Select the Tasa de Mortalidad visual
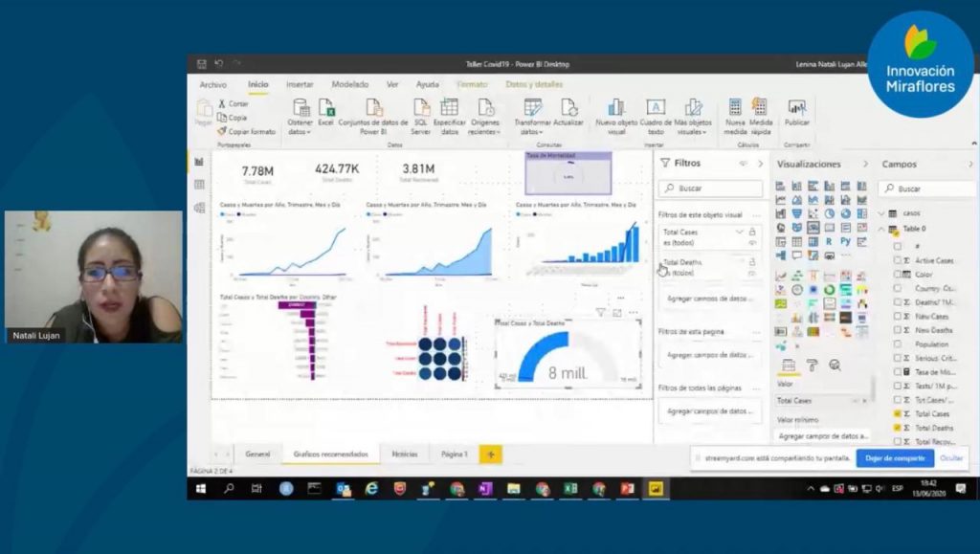This screenshot has height=554, width=980. [568, 173]
